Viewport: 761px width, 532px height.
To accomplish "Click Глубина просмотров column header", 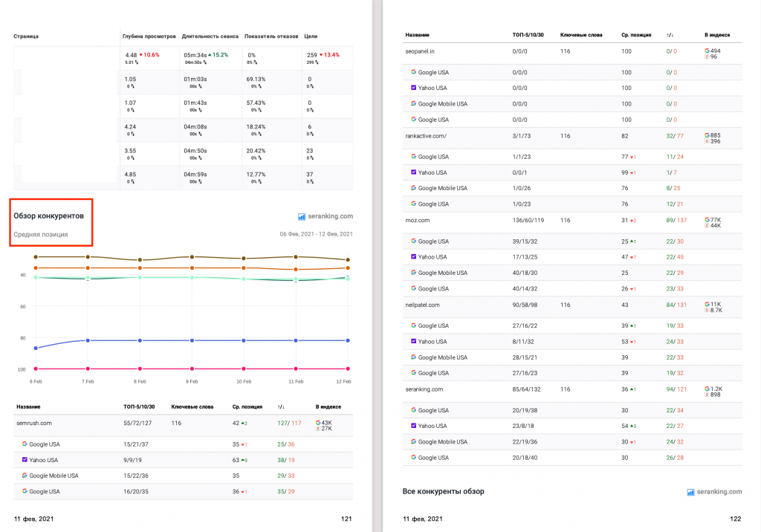I will tap(149, 36).
